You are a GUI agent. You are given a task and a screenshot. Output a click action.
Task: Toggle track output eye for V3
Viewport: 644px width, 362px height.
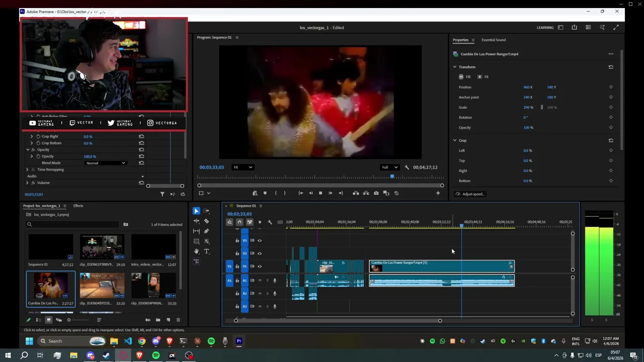tap(260, 240)
